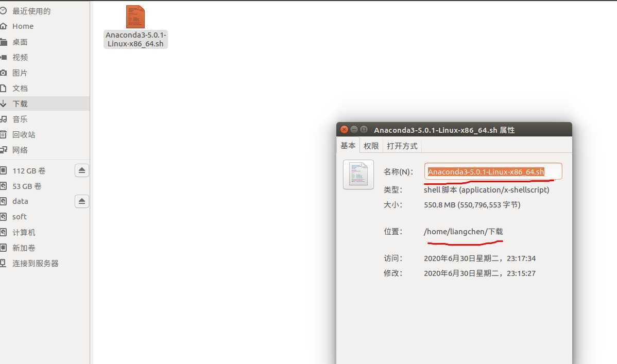
Task: Switch to the Permissions (权限) tab
Action: pyautogui.click(x=371, y=146)
